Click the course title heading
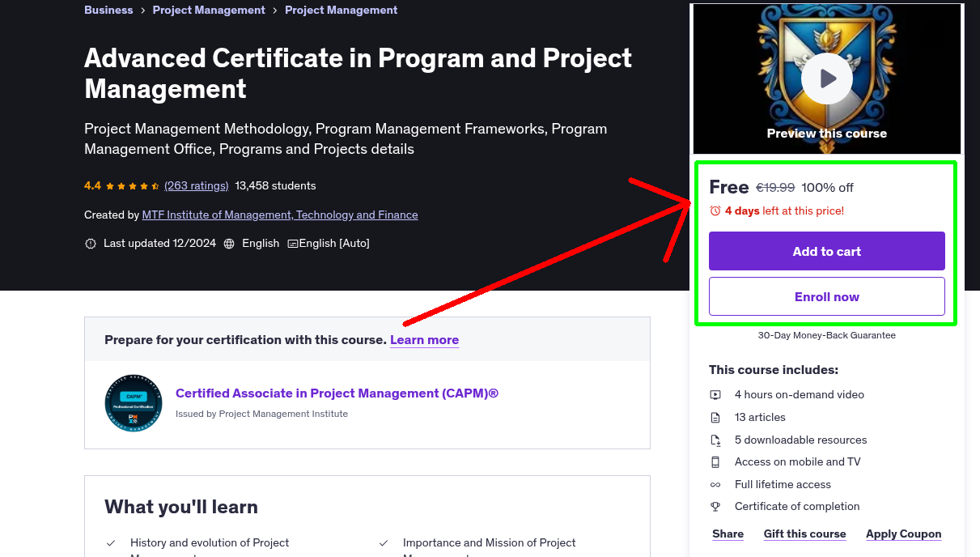Screen dimensions: 980x557 point(358,73)
